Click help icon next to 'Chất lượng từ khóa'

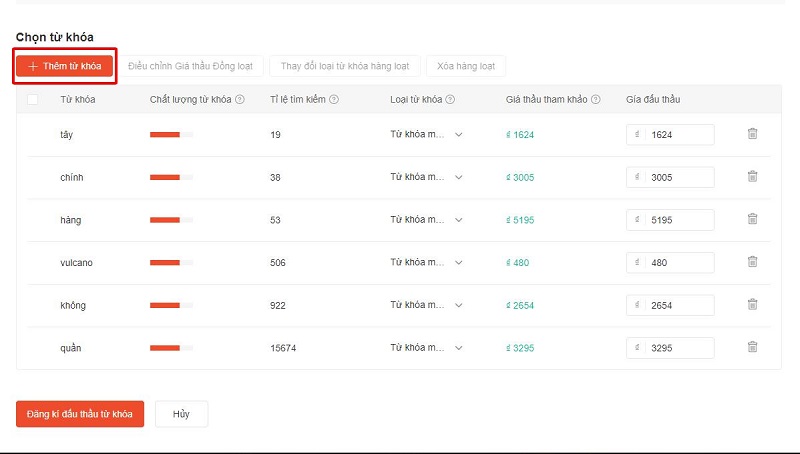[240, 99]
